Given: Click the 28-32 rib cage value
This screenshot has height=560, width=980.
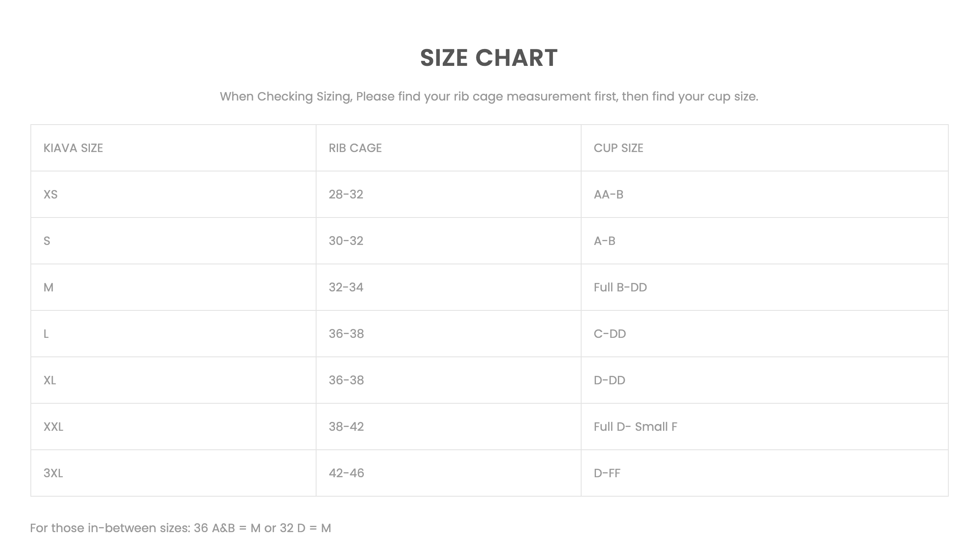Looking at the screenshot, I should pos(346,195).
